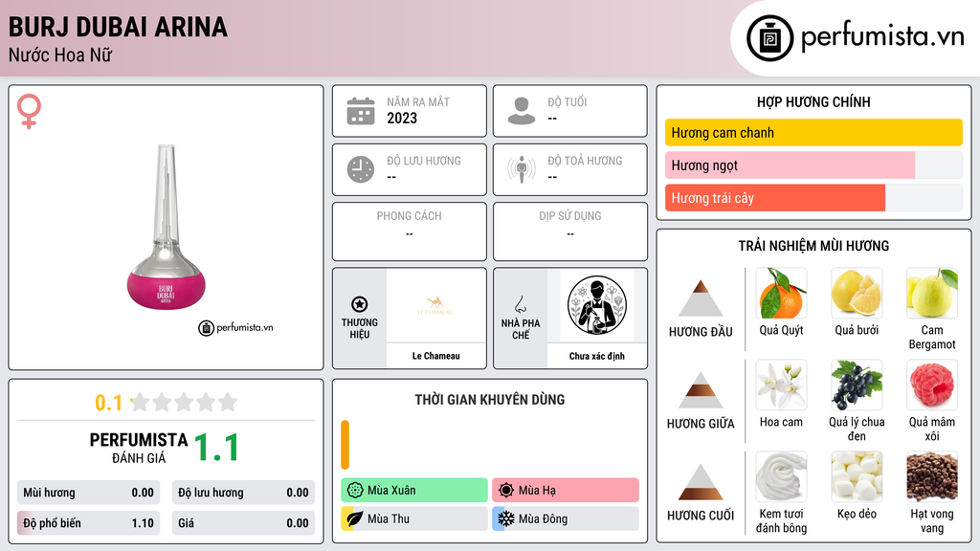Viewport: 980px width, 551px height.
Task: Click the Trải nghiệm mùi hương heading
Action: [x=813, y=246]
